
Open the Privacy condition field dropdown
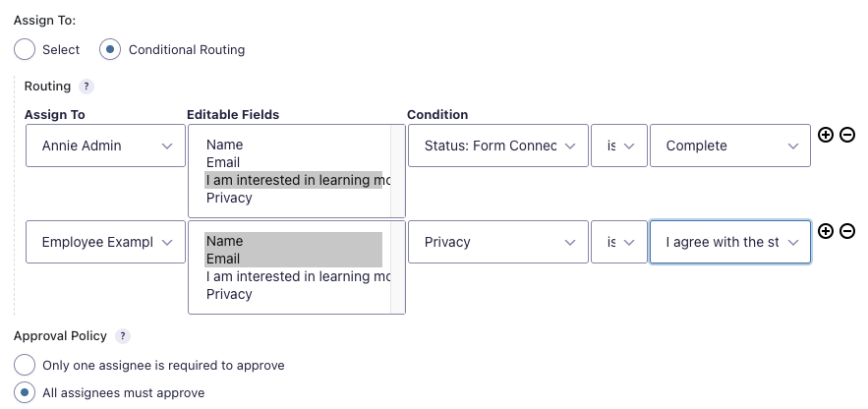497,242
